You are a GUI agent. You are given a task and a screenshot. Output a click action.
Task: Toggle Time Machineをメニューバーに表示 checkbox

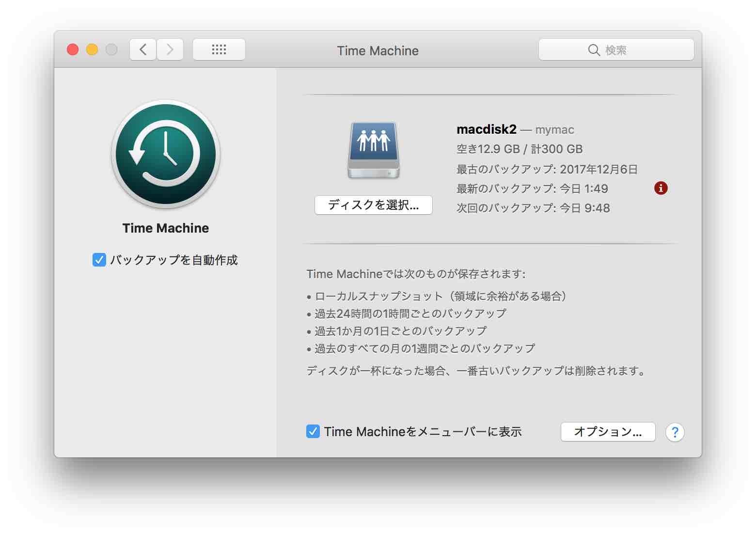[313, 431]
